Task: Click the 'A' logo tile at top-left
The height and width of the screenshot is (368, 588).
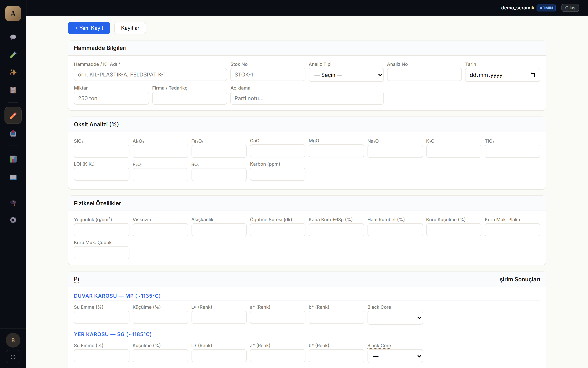Action: [x=13, y=14]
